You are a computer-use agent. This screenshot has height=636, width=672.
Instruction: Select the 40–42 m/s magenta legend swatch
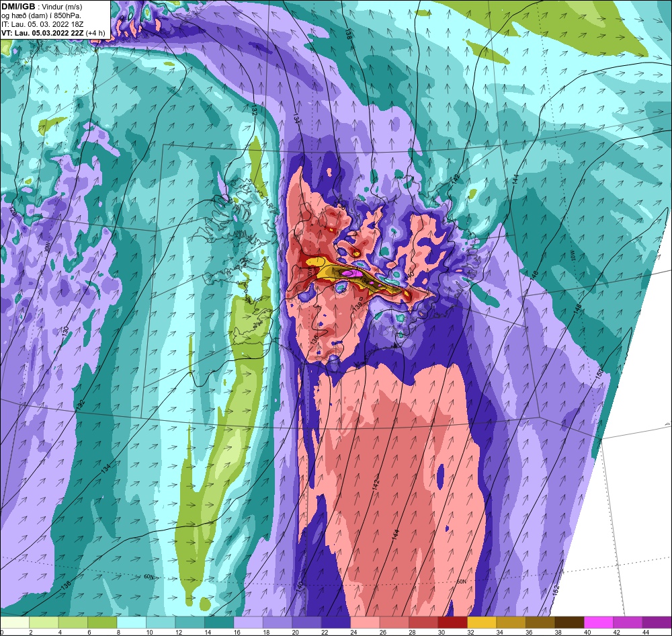pyautogui.click(x=598, y=623)
